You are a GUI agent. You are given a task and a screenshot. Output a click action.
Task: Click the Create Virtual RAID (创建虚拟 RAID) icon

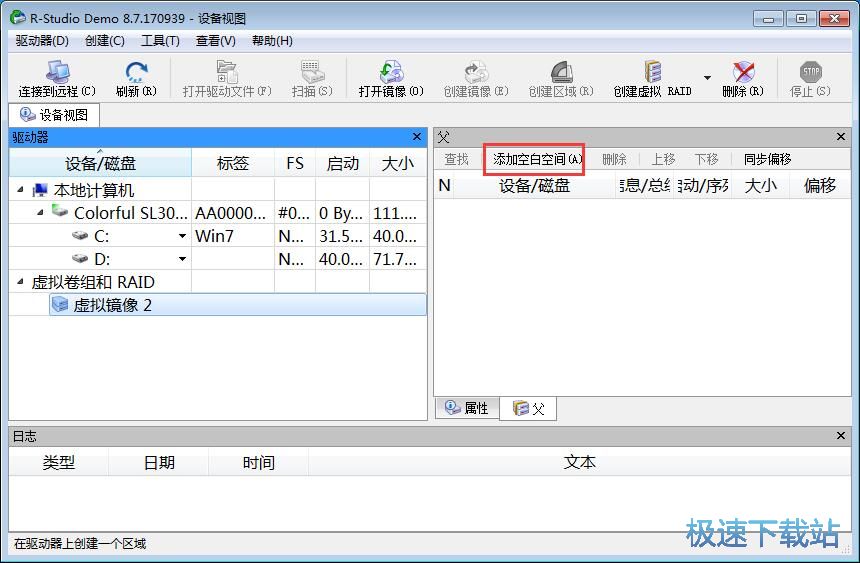click(x=652, y=72)
